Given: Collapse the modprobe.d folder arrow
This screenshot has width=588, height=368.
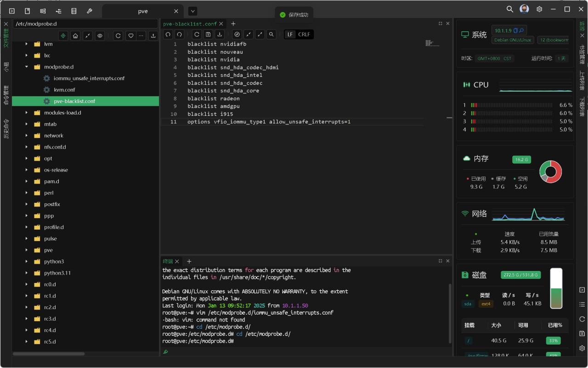Looking at the screenshot, I should (27, 67).
